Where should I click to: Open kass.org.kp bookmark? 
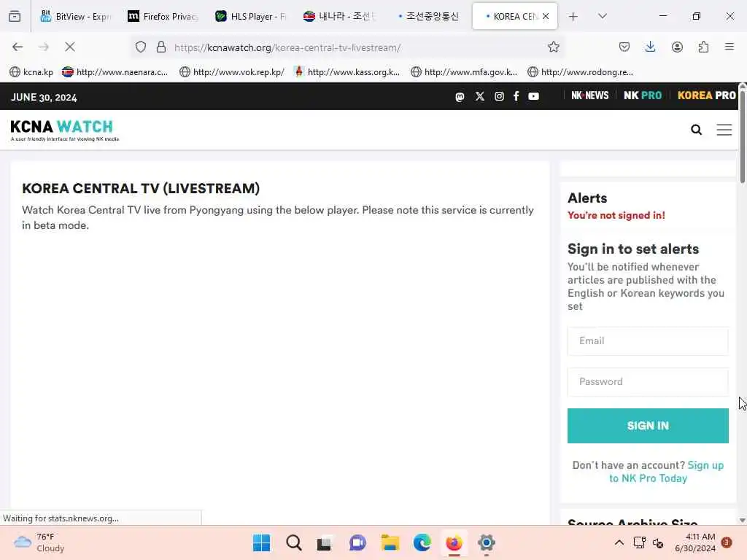coord(347,72)
